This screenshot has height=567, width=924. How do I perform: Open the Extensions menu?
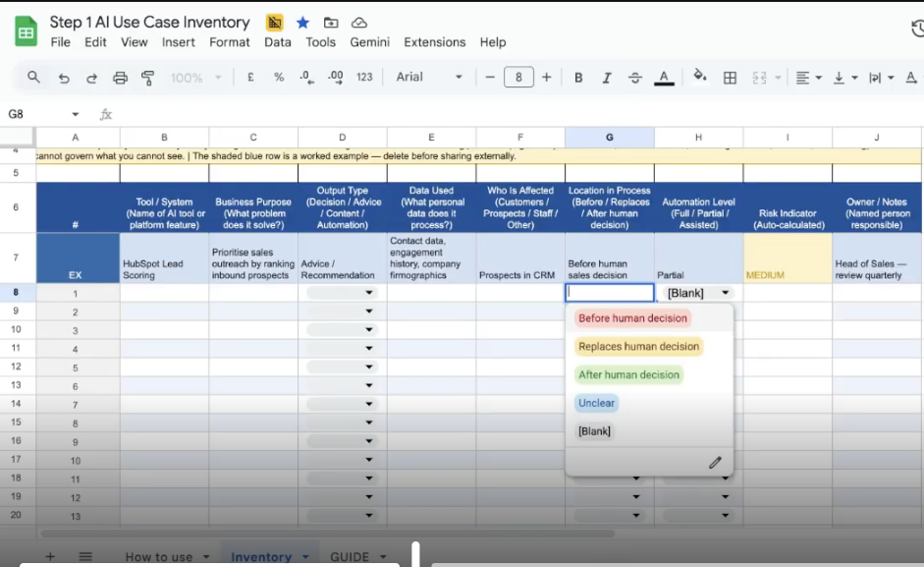click(434, 42)
